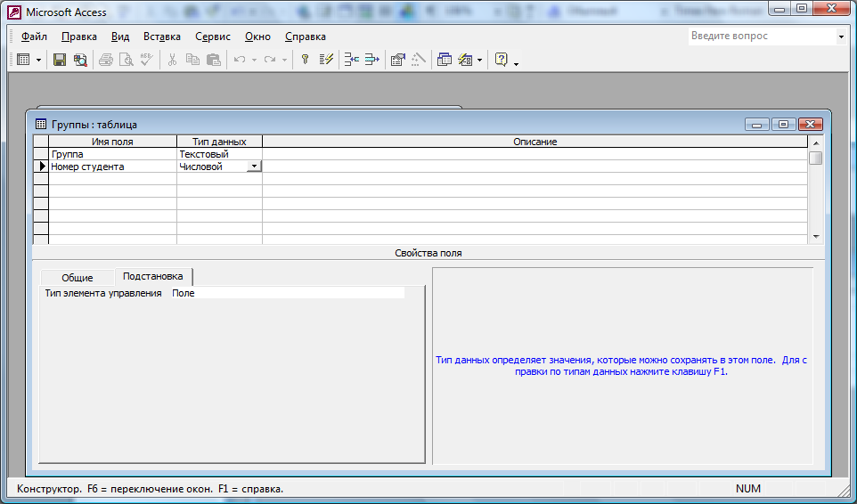Open the help question box dropdown arrow

coord(841,37)
